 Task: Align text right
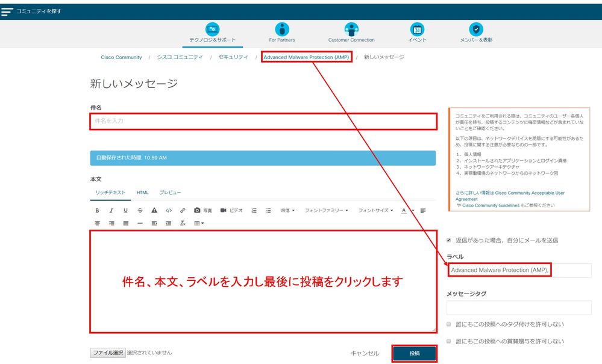[x=111, y=223]
